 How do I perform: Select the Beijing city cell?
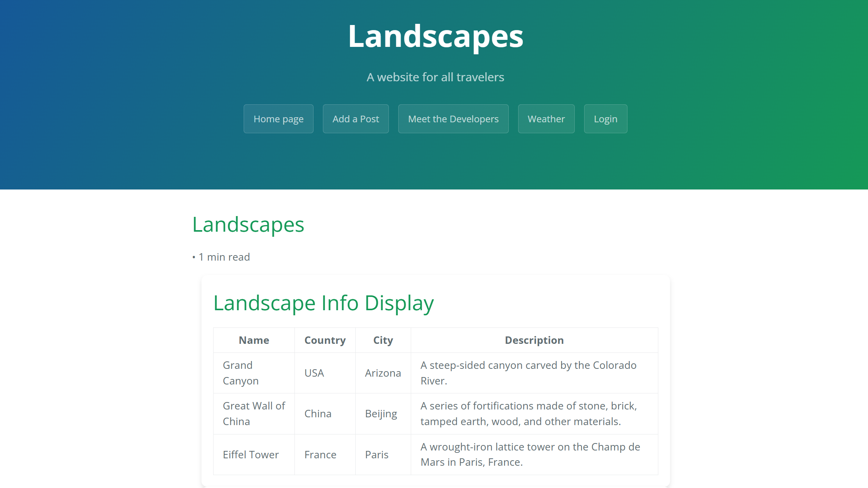(x=383, y=413)
